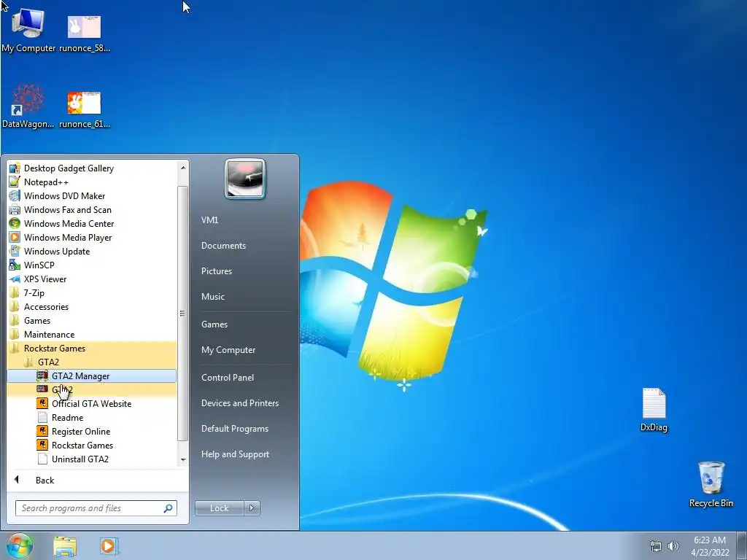
Task: Open the shutdown options arrow next to Lock
Action: point(252,508)
